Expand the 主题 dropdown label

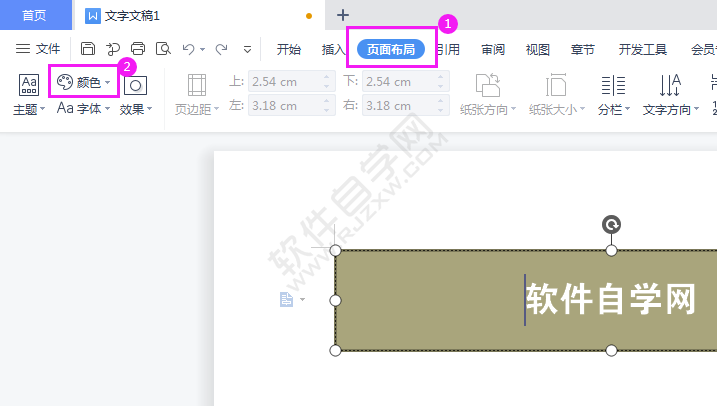(29, 110)
